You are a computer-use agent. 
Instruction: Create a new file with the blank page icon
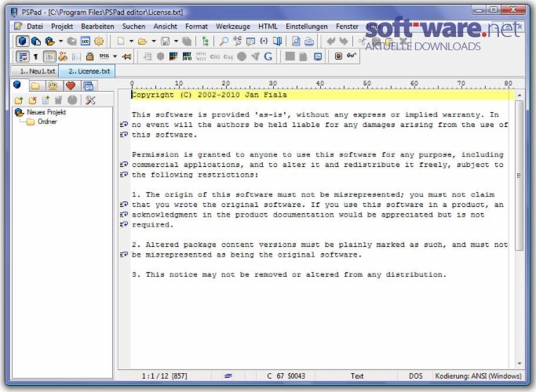(x=121, y=42)
